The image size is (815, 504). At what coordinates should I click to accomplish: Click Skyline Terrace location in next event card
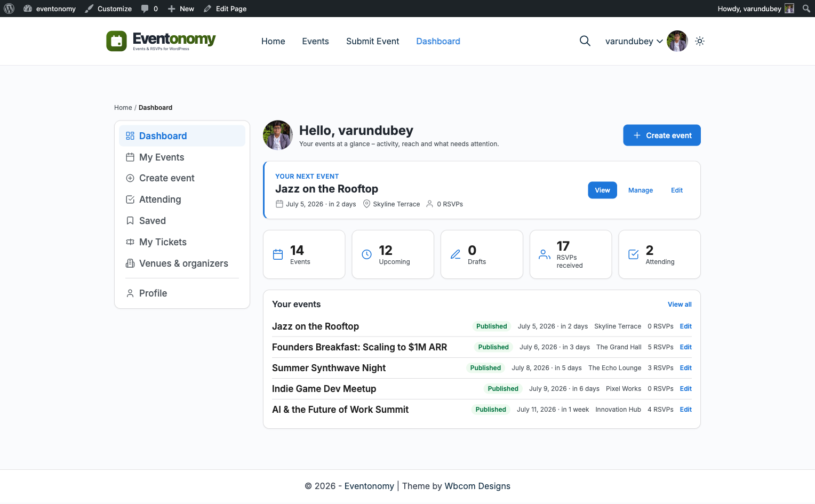point(391,204)
